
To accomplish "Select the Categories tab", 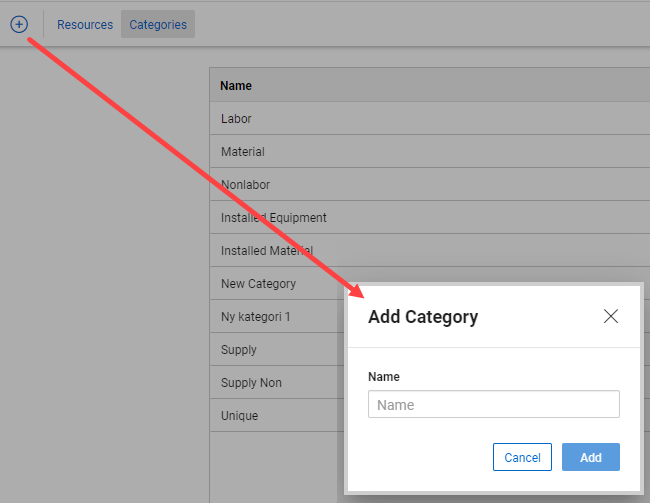I will pos(158,25).
